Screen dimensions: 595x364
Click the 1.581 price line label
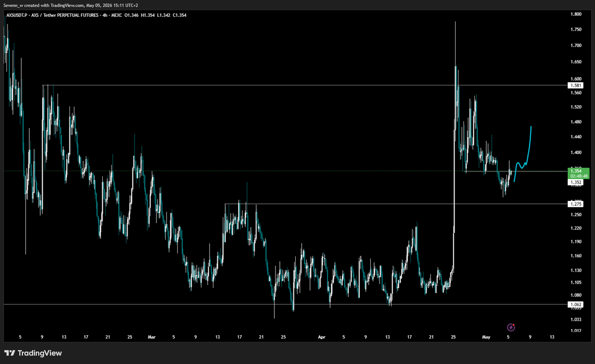point(576,85)
